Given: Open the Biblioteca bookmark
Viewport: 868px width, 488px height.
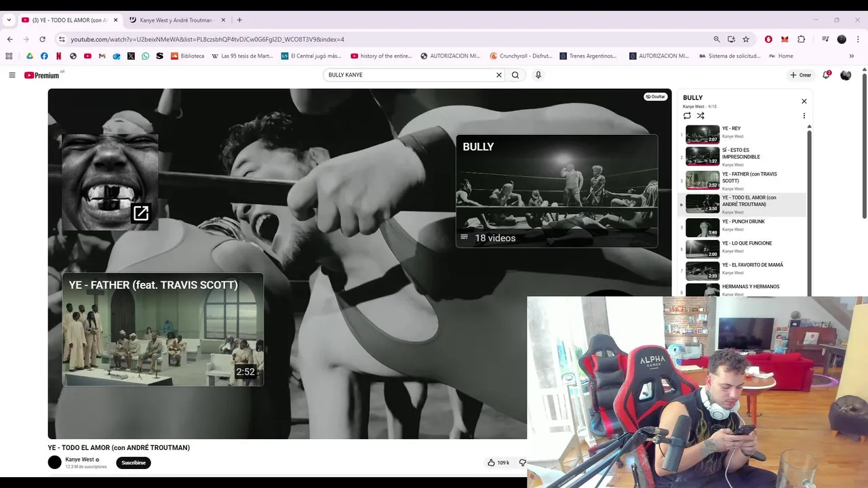Looking at the screenshot, I should click(188, 56).
